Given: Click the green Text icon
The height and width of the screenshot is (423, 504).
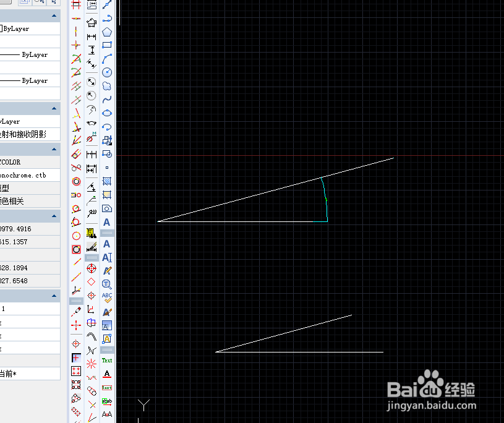Looking at the screenshot, I should pos(107,361).
